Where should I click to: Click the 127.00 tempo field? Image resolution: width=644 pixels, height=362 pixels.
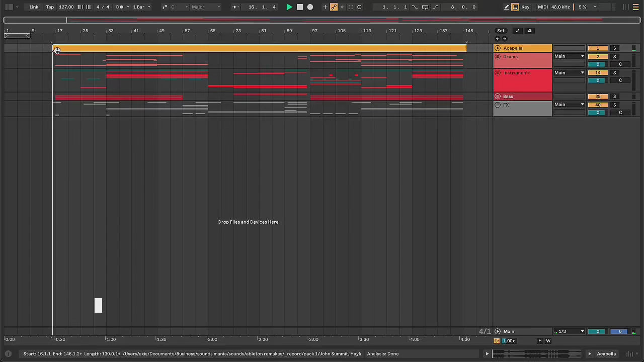point(66,7)
